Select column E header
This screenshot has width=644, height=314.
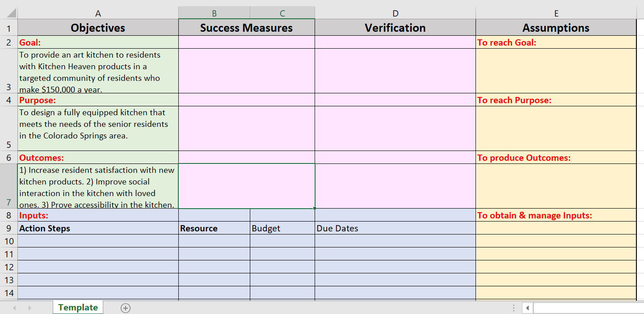[556, 13]
